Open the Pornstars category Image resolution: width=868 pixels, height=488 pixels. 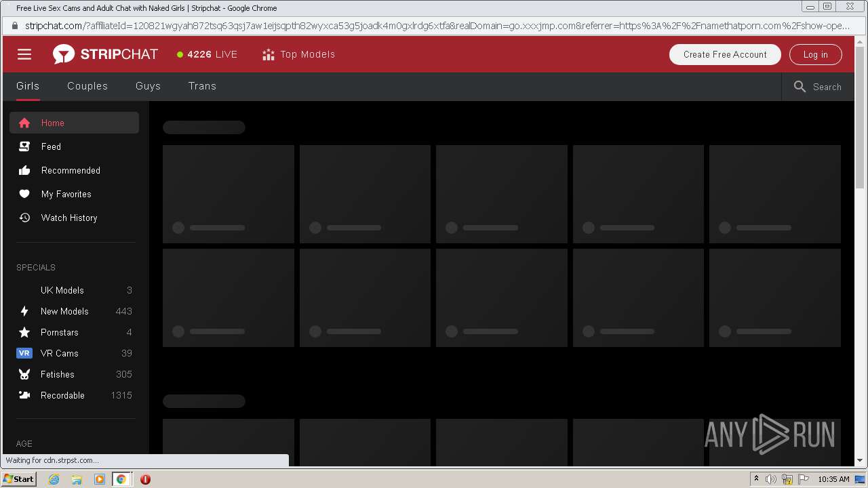(x=74, y=332)
